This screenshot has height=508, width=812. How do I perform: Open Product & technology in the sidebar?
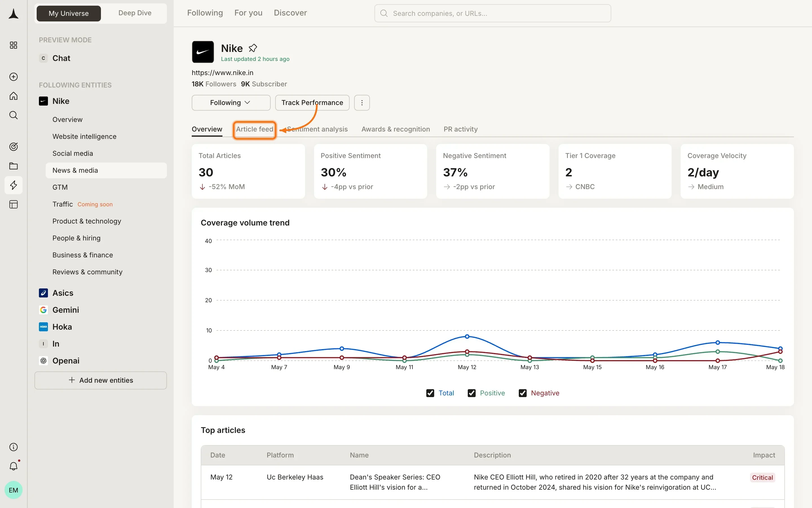tap(87, 221)
